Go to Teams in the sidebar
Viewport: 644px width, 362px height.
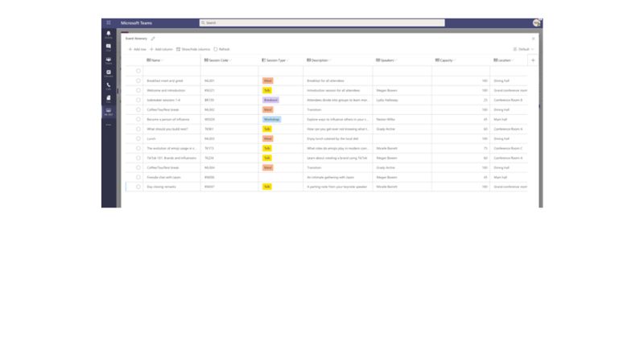coord(109,60)
